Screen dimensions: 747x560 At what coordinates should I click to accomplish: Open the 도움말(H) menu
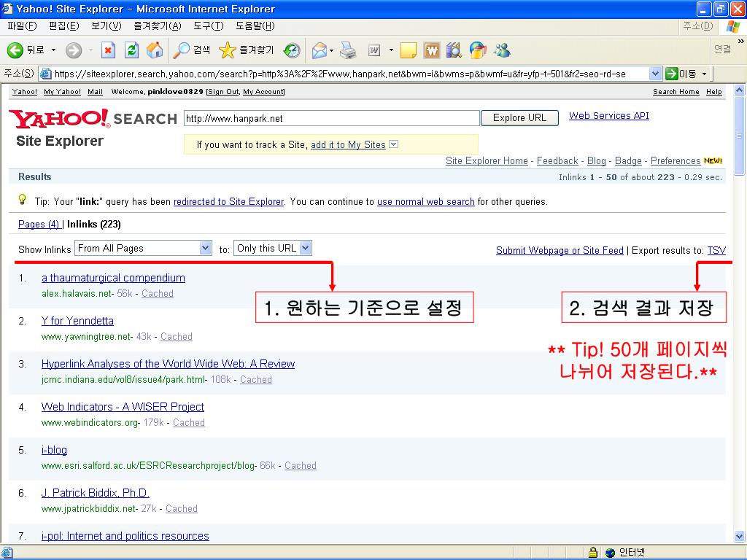point(255,26)
